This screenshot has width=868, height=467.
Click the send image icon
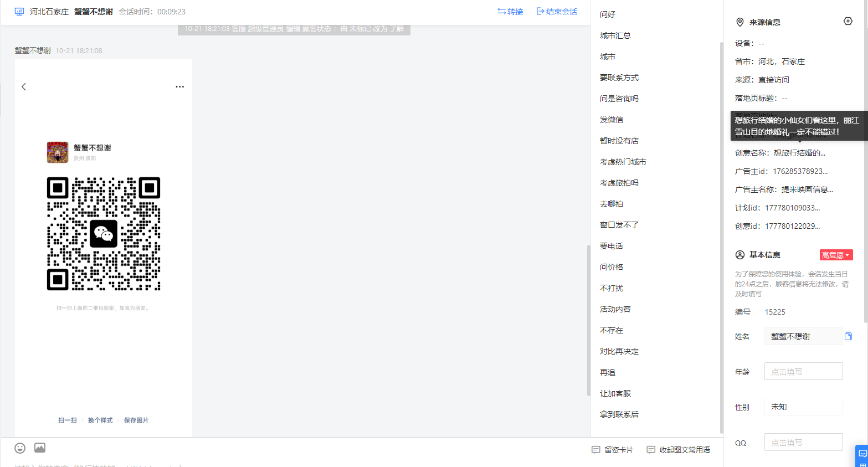click(40, 448)
